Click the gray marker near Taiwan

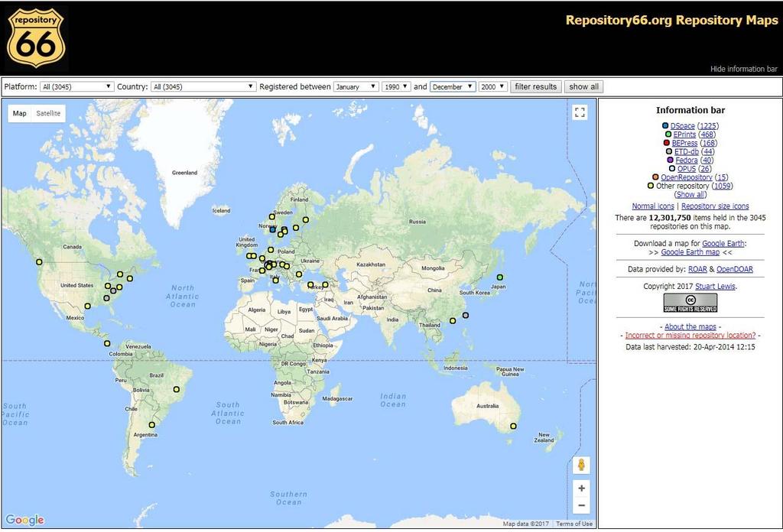466,316
